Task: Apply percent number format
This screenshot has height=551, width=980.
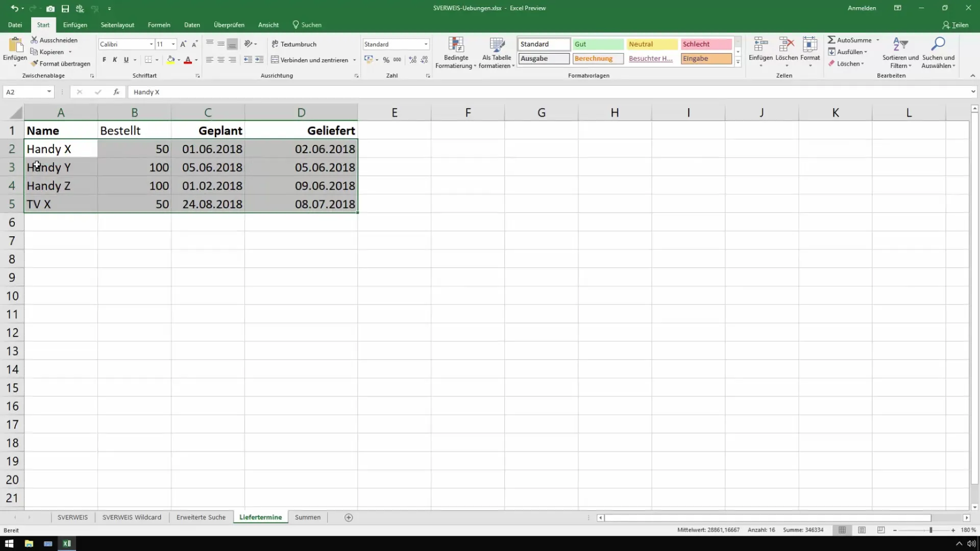Action: 386,60
